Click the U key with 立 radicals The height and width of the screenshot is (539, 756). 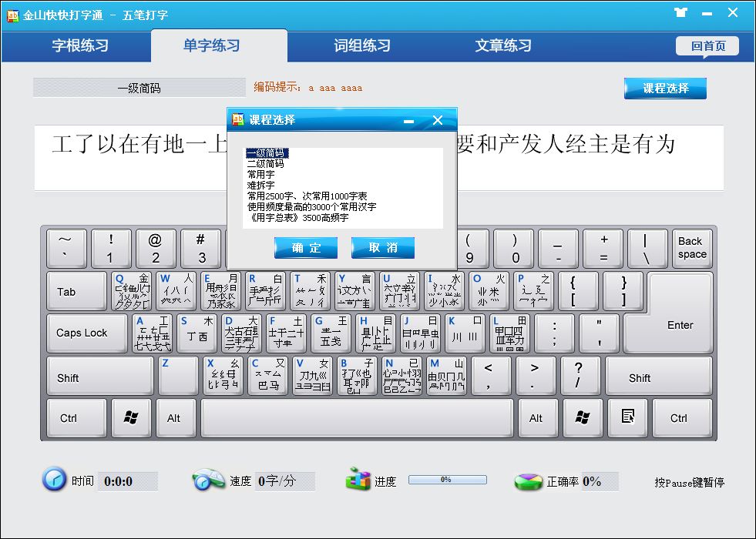(400, 291)
